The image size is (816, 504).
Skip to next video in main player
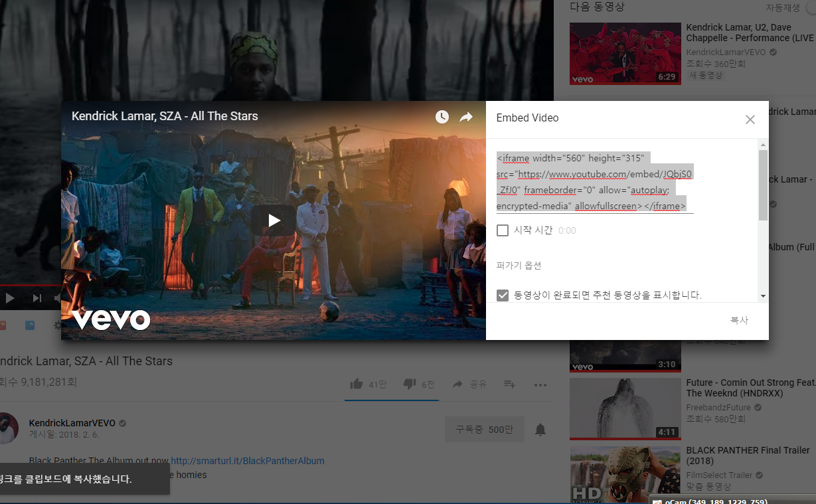point(37,298)
